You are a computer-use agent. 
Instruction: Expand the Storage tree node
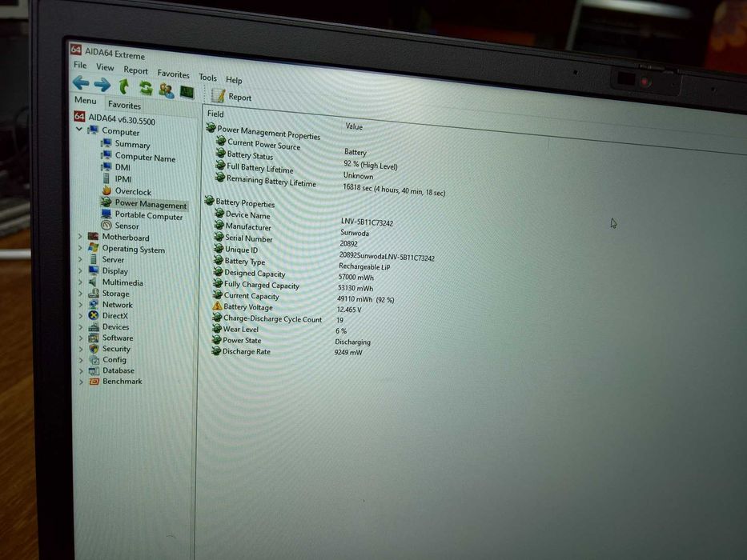pyautogui.click(x=80, y=294)
